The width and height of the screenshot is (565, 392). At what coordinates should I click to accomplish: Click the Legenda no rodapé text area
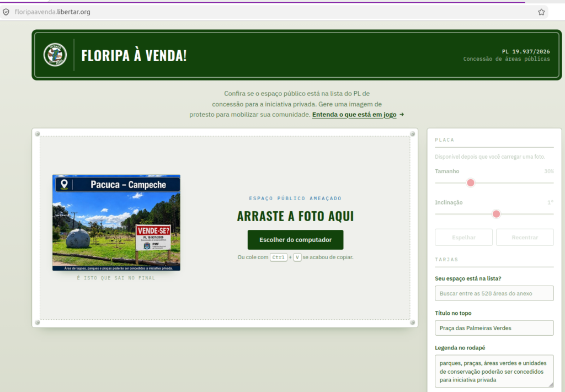point(494,371)
